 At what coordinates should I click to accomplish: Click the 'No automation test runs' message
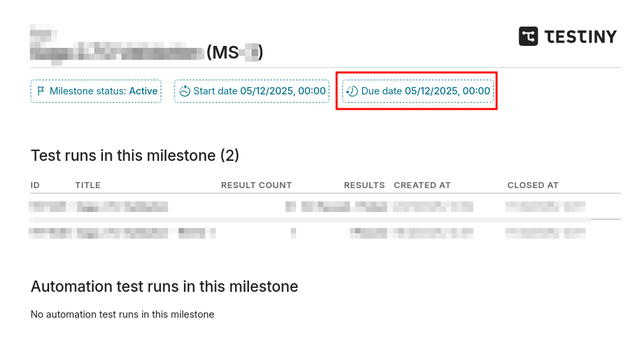click(x=122, y=314)
